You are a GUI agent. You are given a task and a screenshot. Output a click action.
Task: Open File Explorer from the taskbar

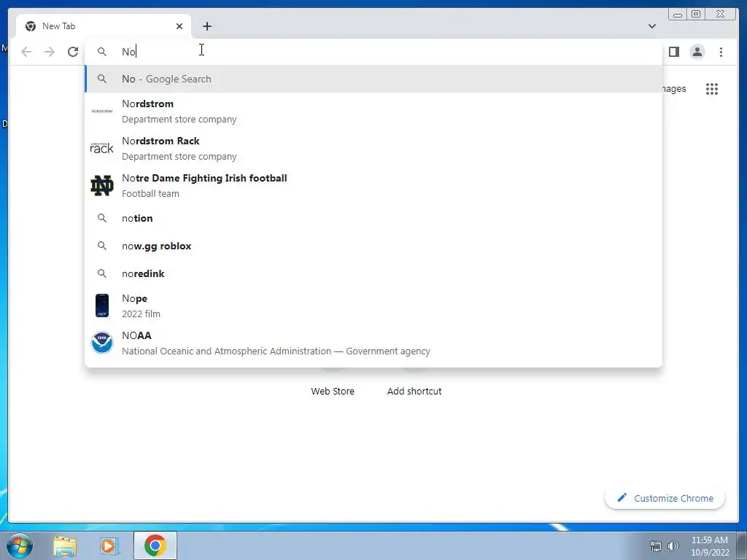(x=65, y=545)
